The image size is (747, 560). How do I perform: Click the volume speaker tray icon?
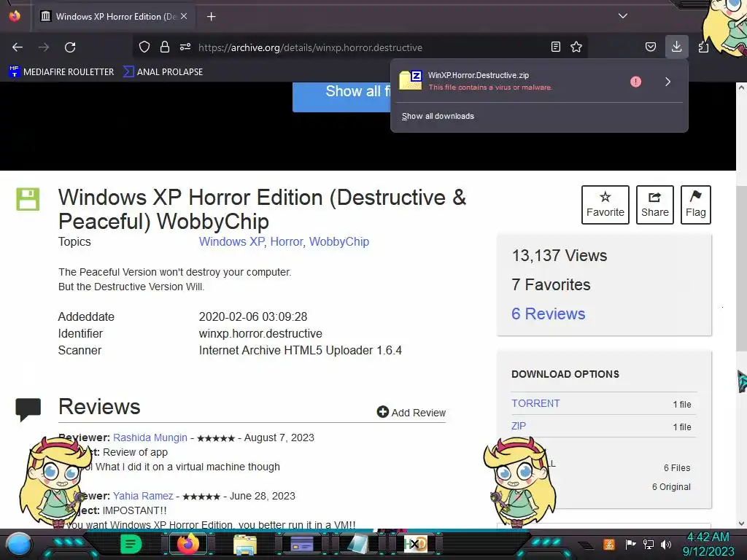[x=666, y=544]
